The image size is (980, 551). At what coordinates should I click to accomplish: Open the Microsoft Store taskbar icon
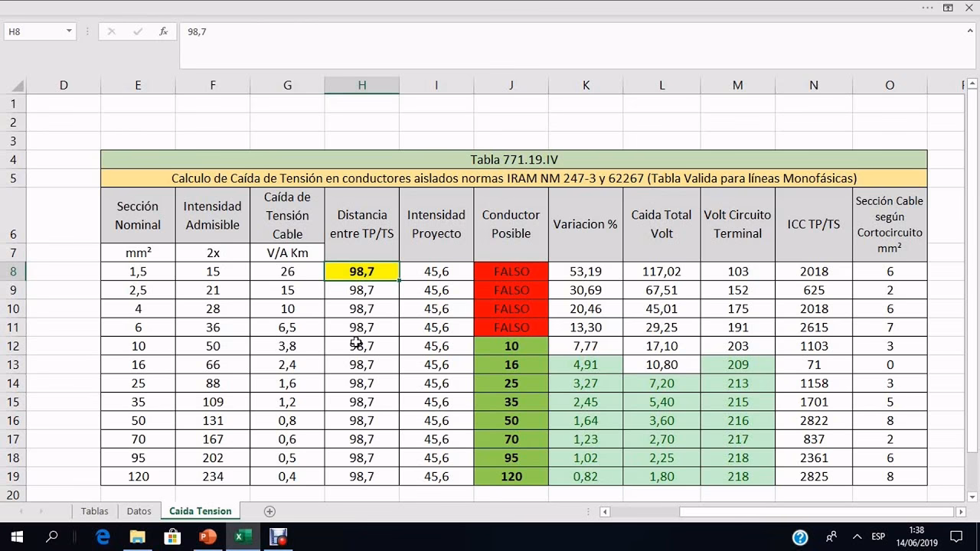[x=172, y=537]
